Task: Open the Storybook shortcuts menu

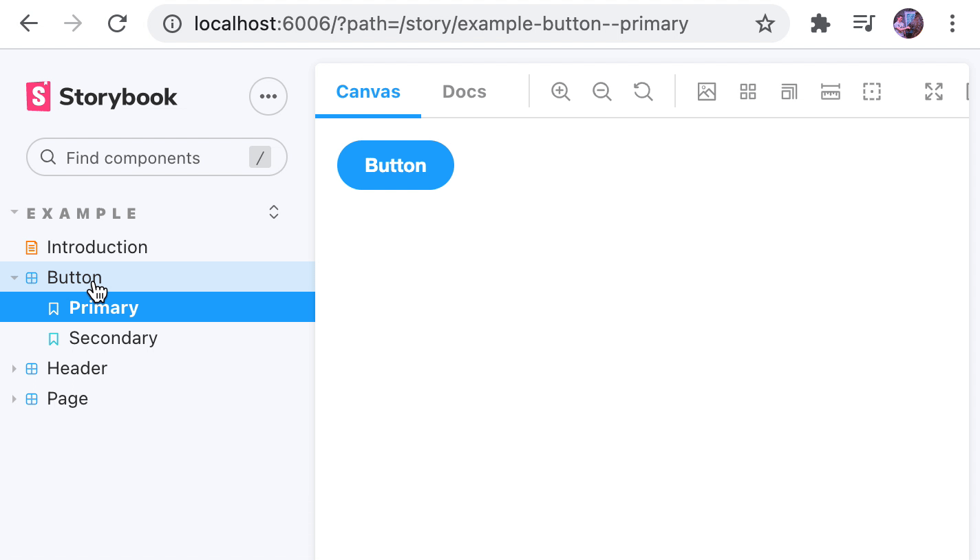Action: tap(268, 96)
